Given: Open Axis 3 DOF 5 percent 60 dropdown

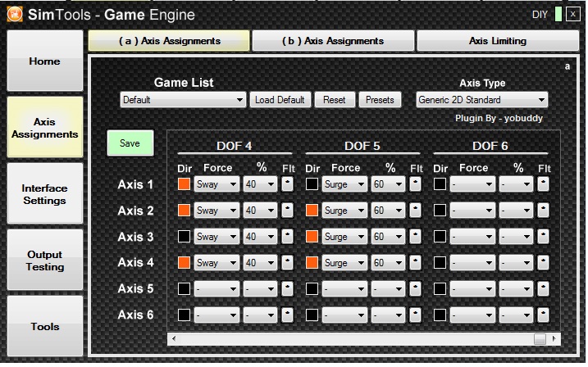Looking at the screenshot, I should [x=388, y=237].
